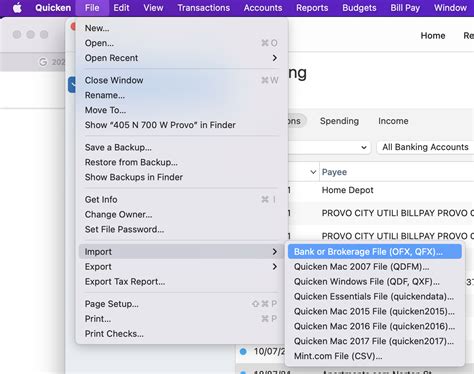Image resolution: width=474 pixels, height=374 pixels.
Task: Select the first PROVO CITY UTILI BILLPAY row
Action: coord(381,213)
